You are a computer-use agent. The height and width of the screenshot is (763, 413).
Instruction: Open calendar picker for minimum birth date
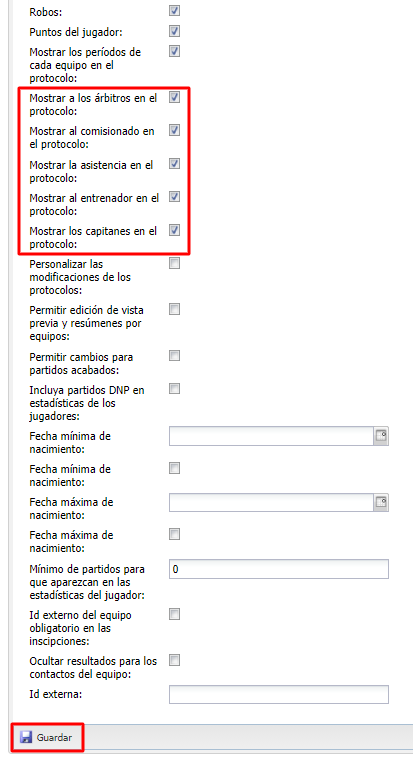[381, 436]
